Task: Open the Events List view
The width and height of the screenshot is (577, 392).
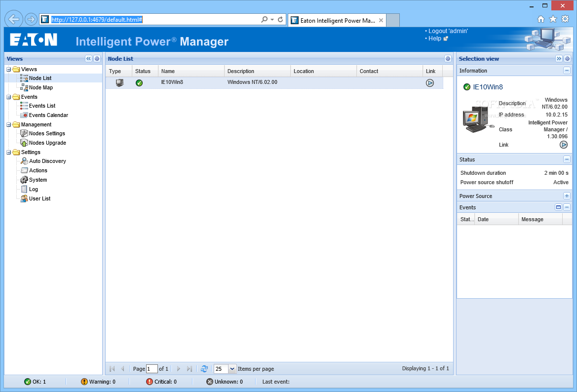Action: [x=42, y=106]
